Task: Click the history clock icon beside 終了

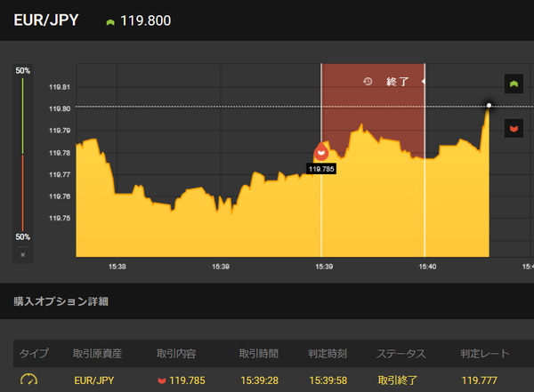Action: [x=368, y=81]
